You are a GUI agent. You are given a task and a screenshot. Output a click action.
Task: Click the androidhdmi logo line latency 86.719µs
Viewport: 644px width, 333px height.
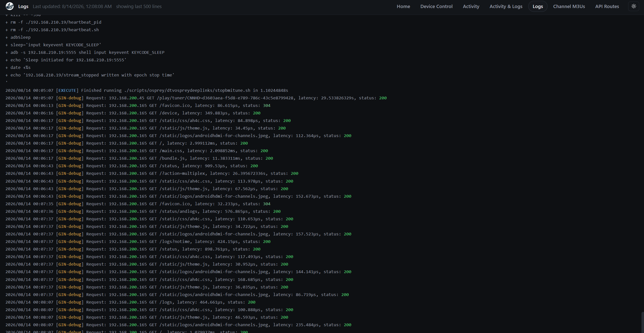pyautogui.click(x=177, y=295)
